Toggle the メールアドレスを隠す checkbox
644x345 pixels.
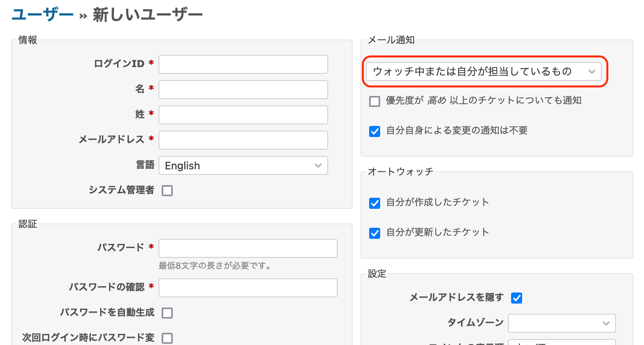(x=517, y=298)
